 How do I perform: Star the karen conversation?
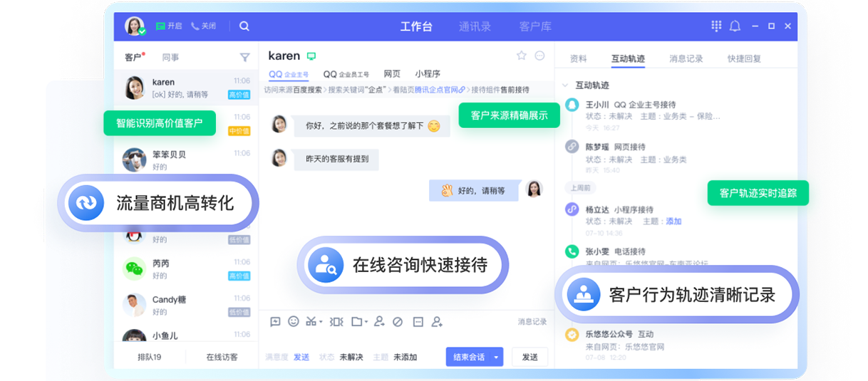click(521, 56)
